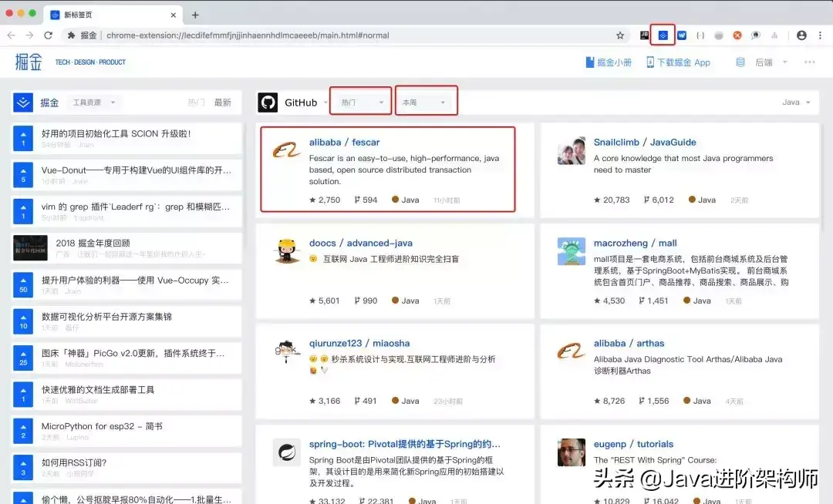Image resolution: width=833 pixels, height=504 pixels.
Task: Upvote the MicroPython for esp32 post
Action: click(x=23, y=431)
